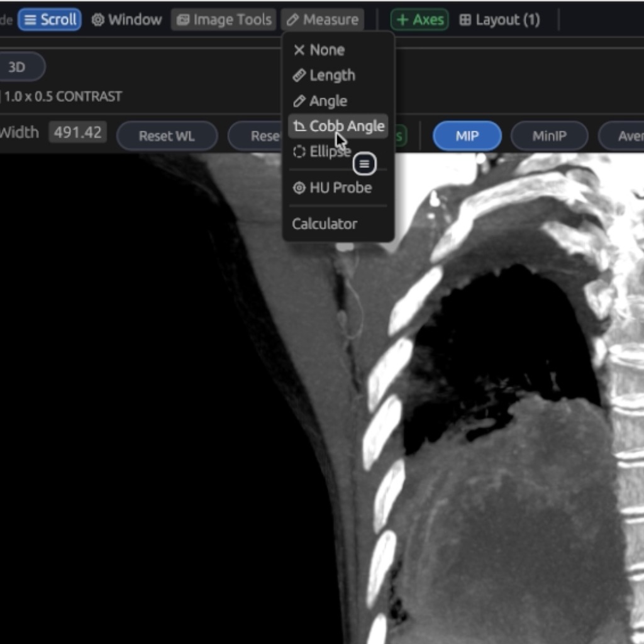Select Angle measurement tool
This screenshot has height=644, width=644.
tap(338, 101)
